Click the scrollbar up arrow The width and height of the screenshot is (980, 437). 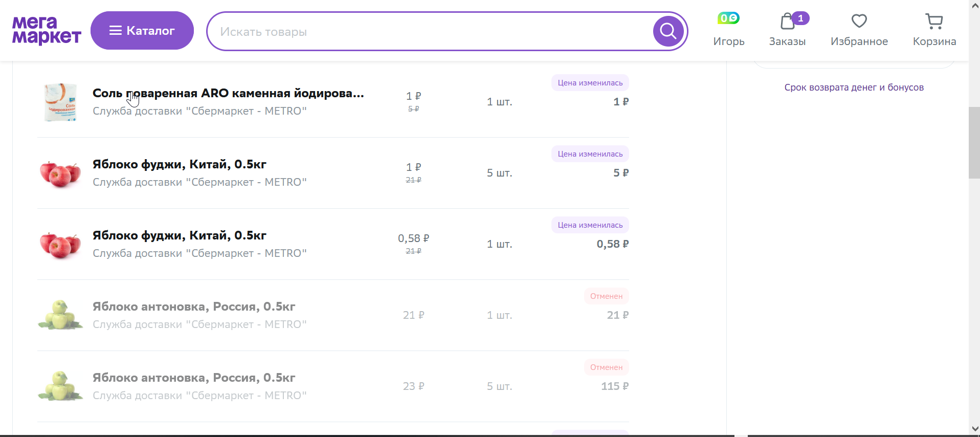974,6
